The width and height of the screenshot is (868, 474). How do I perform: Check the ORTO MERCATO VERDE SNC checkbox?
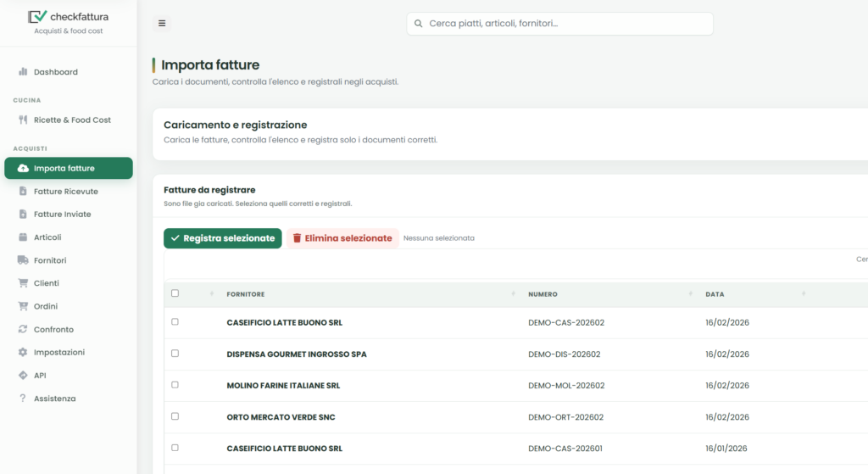[175, 416]
